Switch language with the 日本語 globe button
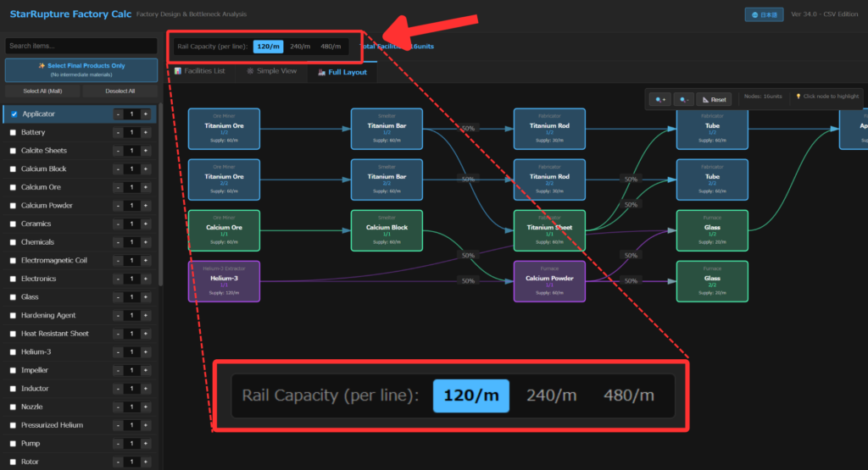The height and width of the screenshot is (470, 868). click(x=764, y=14)
